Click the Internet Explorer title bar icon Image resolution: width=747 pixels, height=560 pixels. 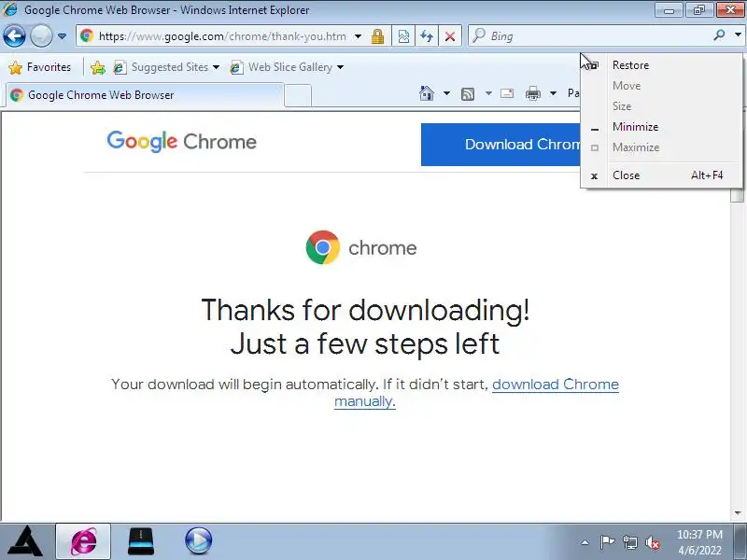pos(10,9)
